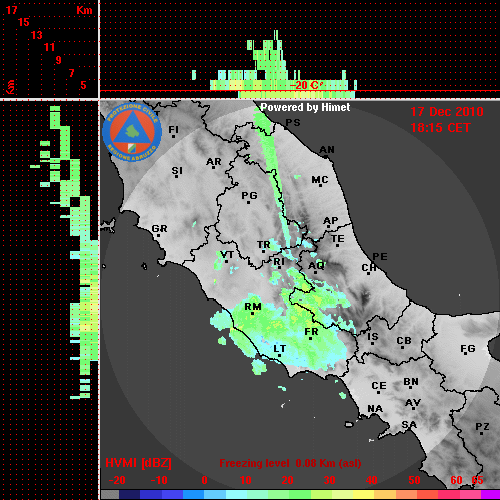The image size is (500, 500).
Task: Click the FR city marker
Action: (310, 339)
